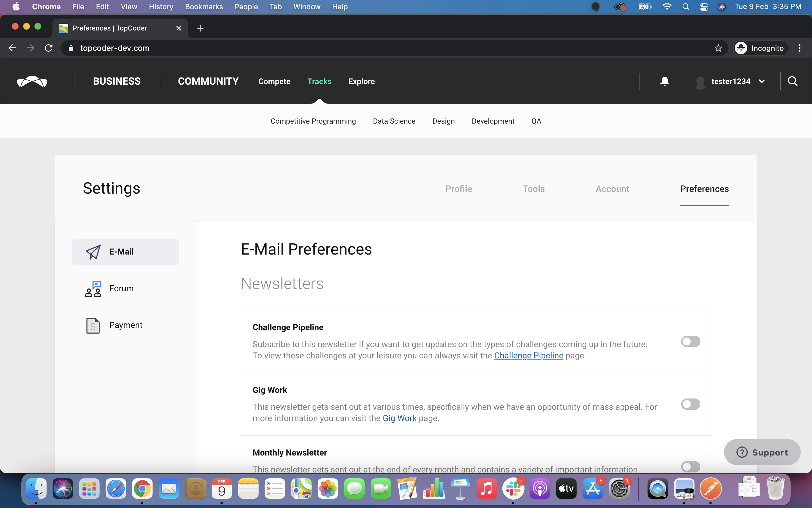
Task: Open the History menu in menu bar
Action: pyautogui.click(x=161, y=7)
